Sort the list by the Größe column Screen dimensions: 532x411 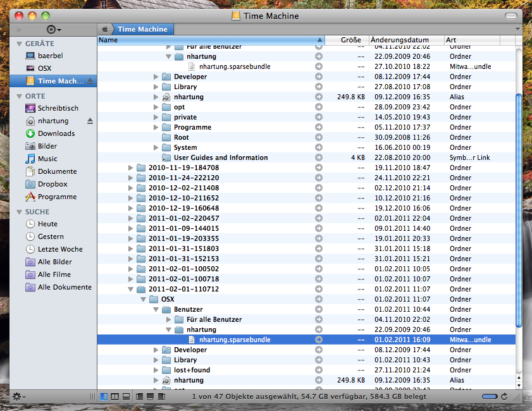(x=347, y=40)
